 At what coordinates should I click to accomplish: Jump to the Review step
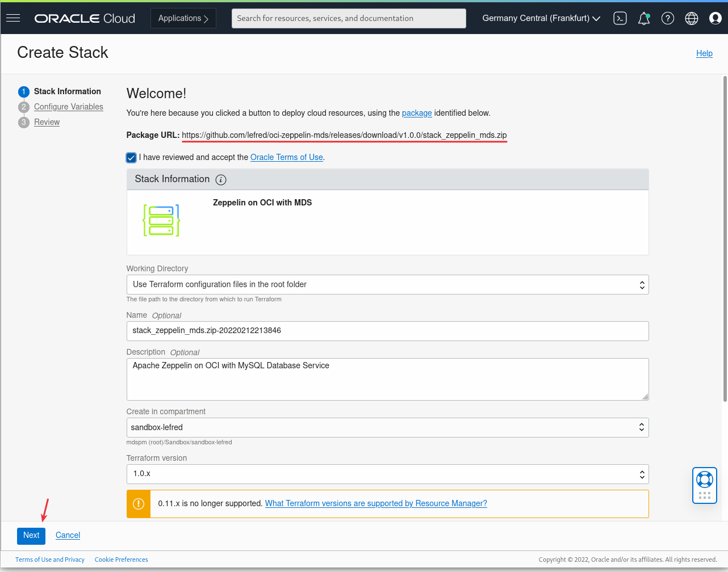(47, 122)
